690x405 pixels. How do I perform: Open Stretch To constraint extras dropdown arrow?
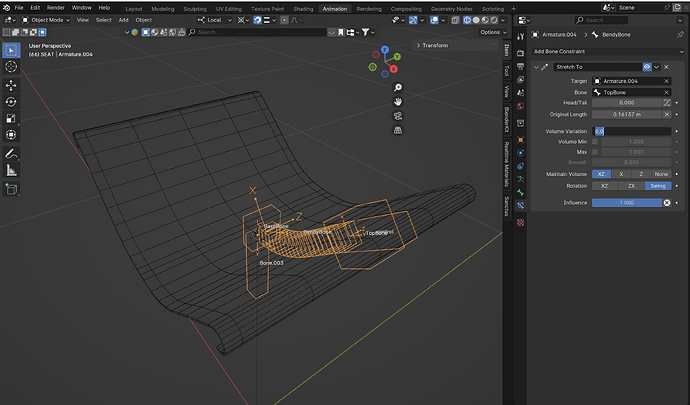coord(657,67)
